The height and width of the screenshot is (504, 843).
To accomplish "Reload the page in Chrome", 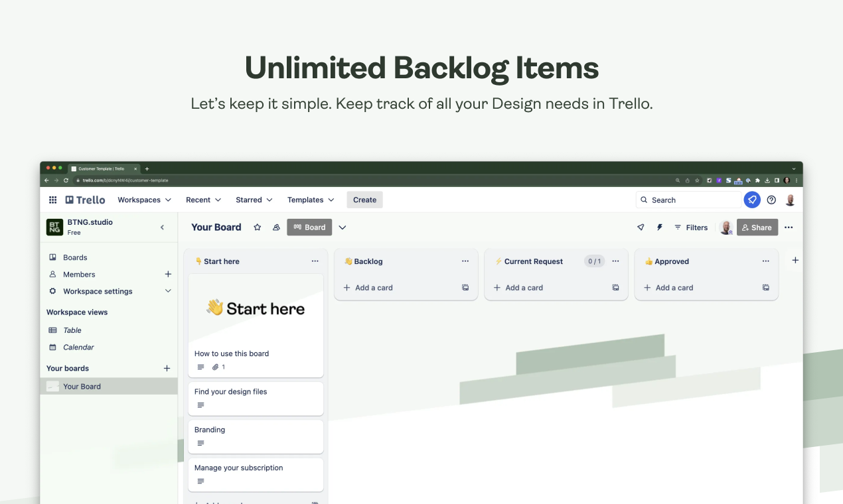I will pos(66,180).
